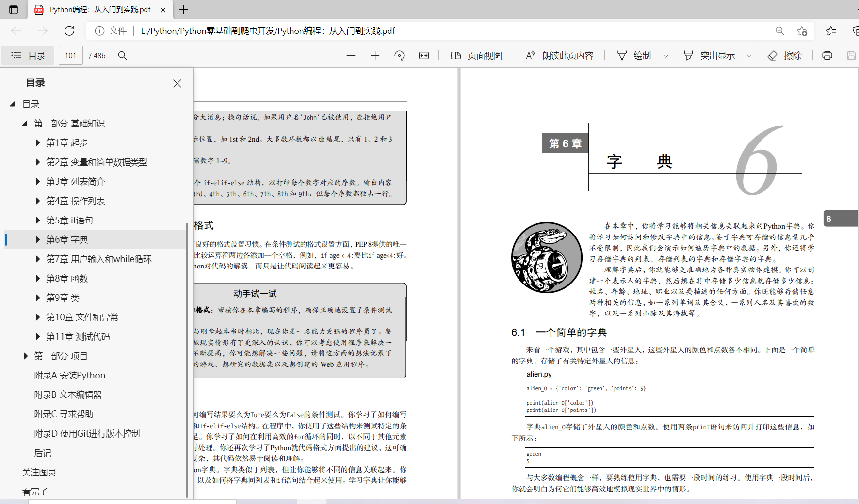Reload the current PDF page
Image resolution: width=859 pixels, height=504 pixels.
pyautogui.click(x=69, y=31)
